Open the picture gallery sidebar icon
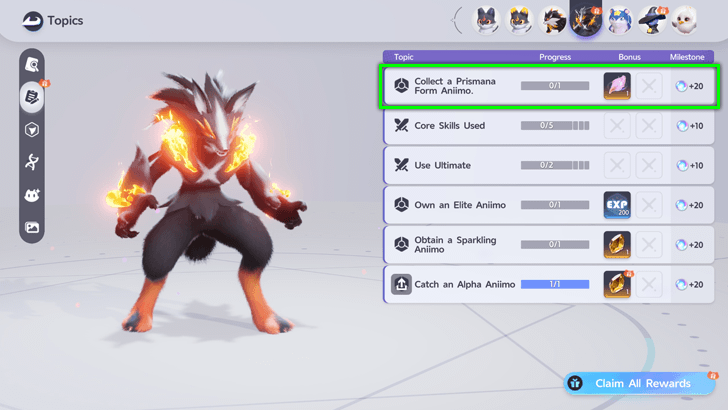Viewport: 728px width, 410px height. pyautogui.click(x=32, y=228)
